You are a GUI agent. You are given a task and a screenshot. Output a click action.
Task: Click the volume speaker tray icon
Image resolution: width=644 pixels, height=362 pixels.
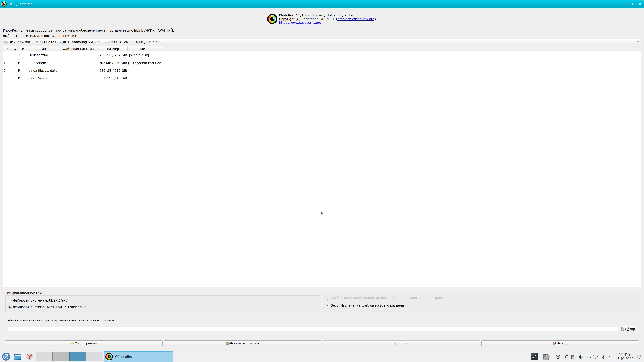tap(580, 357)
